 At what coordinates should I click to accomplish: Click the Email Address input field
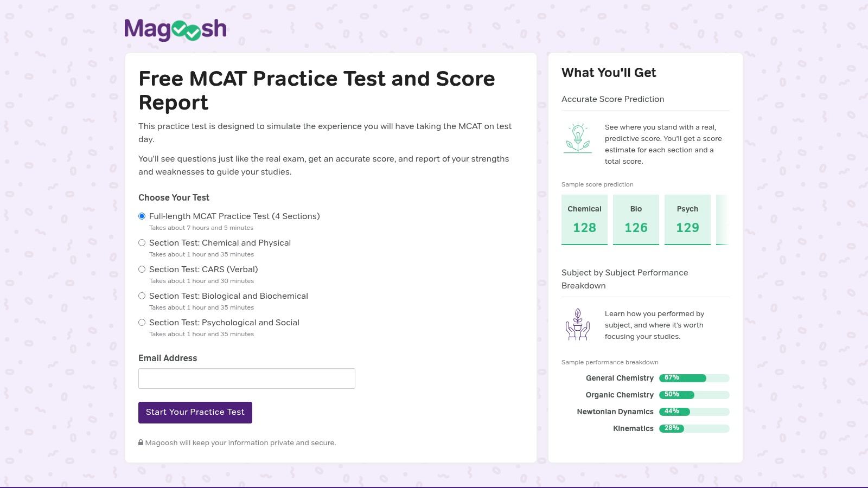coord(247,378)
